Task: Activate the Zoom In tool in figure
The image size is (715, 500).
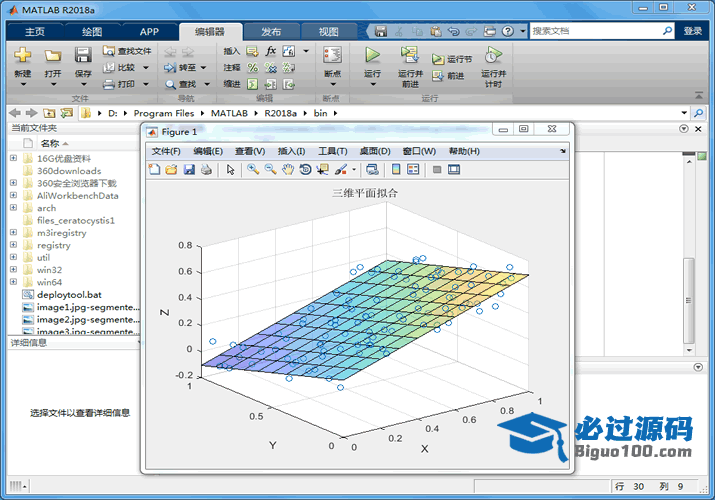Action: coord(253,170)
